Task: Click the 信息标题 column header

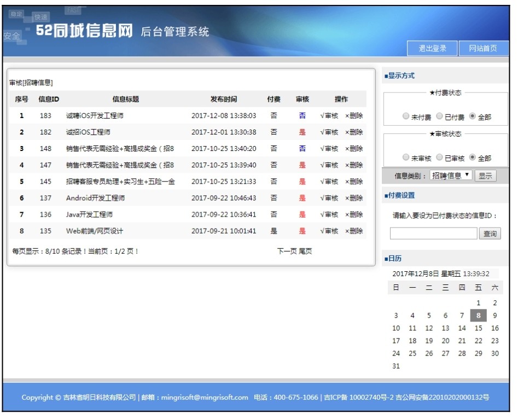Action: coord(126,99)
